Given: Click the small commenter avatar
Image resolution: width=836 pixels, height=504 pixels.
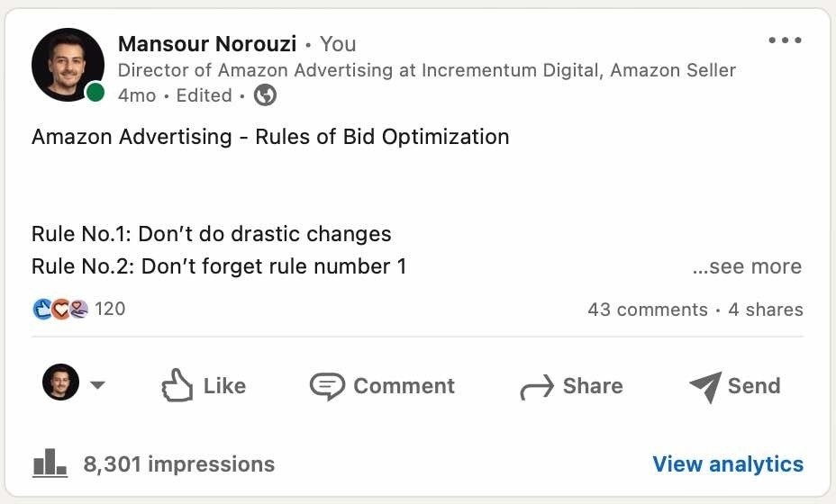Looking at the screenshot, I should point(60,382).
